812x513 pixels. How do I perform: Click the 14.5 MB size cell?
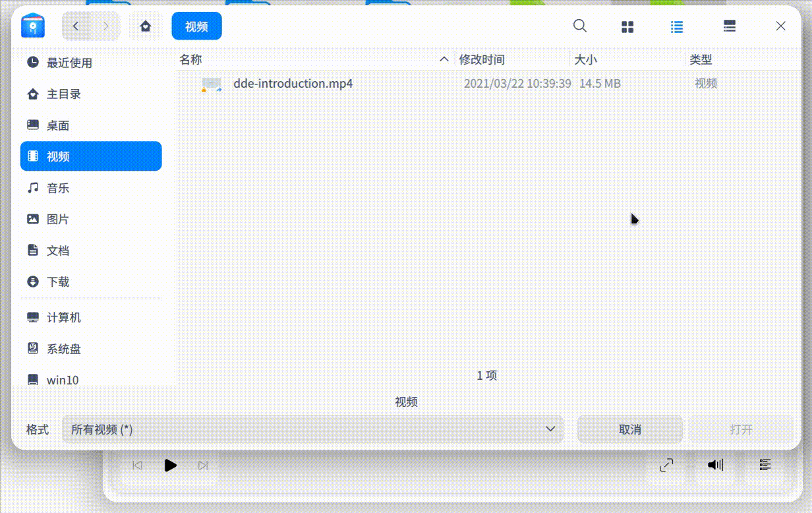coord(600,84)
